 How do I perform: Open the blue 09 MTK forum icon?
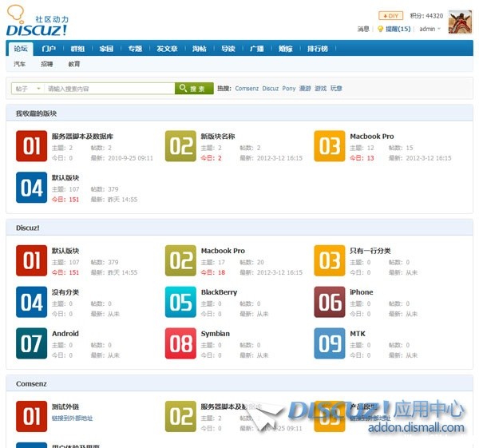(329, 343)
